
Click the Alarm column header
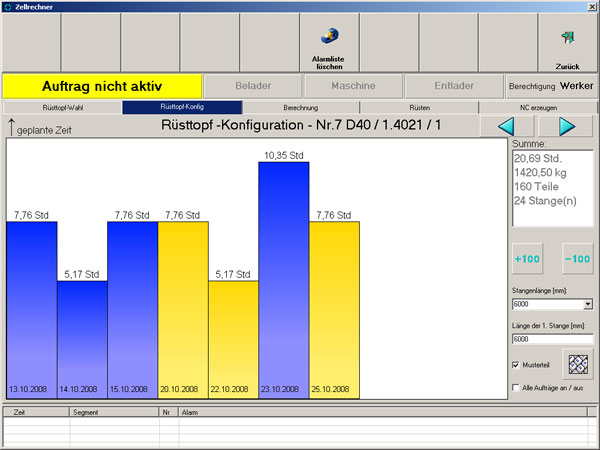(383, 412)
